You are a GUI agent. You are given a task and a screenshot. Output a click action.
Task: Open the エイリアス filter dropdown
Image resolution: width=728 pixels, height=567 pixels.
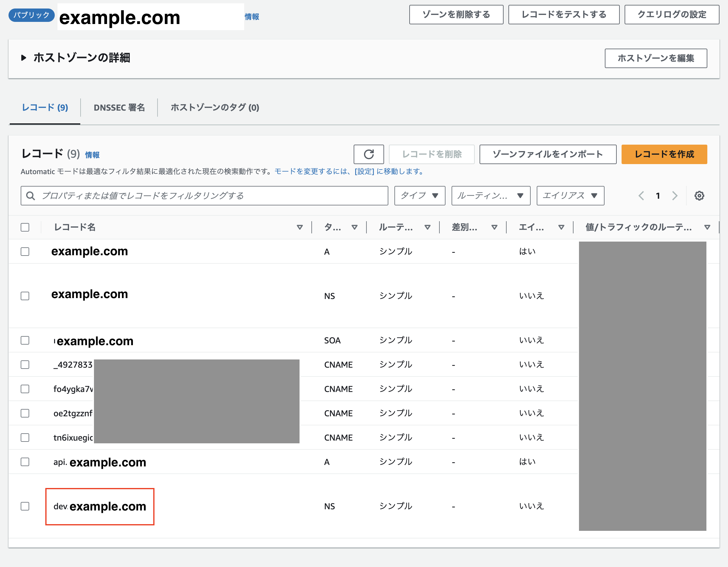coord(570,196)
